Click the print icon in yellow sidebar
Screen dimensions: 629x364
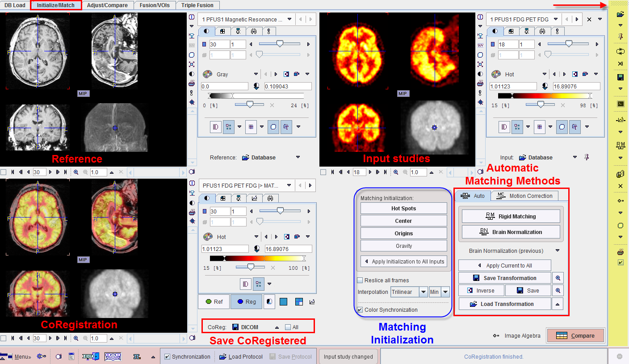(x=620, y=252)
